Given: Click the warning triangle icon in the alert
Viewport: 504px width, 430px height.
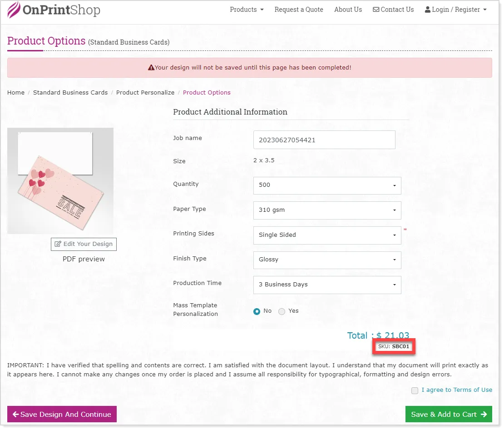Looking at the screenshot, I should tap(151, 68).
